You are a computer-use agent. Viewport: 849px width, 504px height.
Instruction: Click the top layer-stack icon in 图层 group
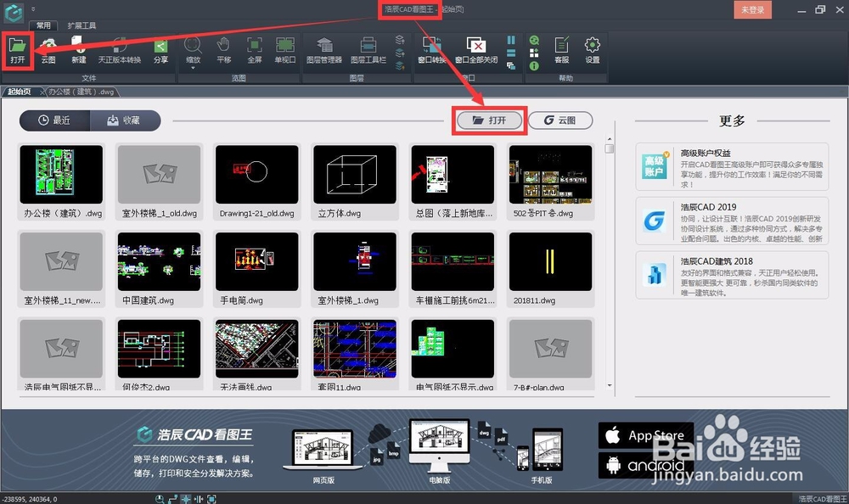400,40
